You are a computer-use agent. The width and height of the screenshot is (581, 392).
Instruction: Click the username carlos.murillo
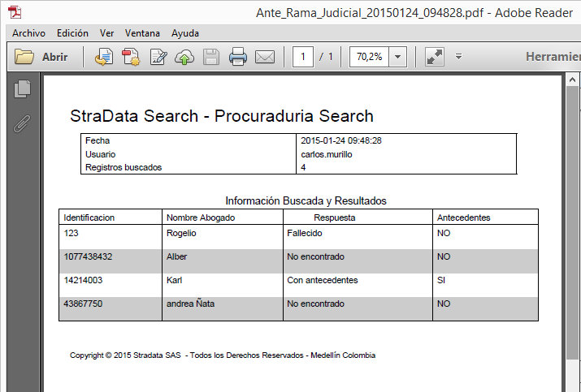326,154
